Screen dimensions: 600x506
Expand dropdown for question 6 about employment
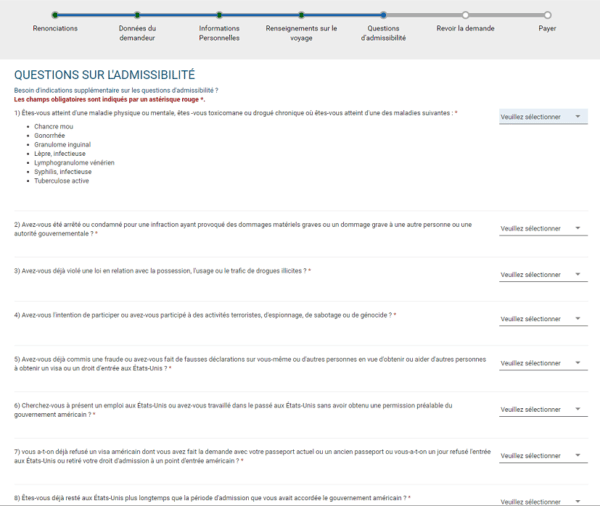[x=543, y=409]
